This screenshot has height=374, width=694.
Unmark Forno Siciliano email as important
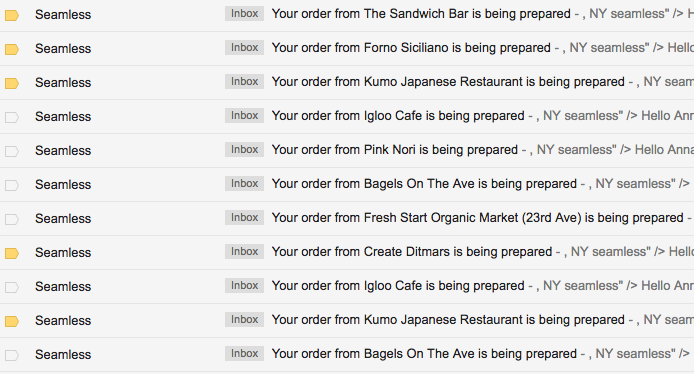tap(12, 50)
